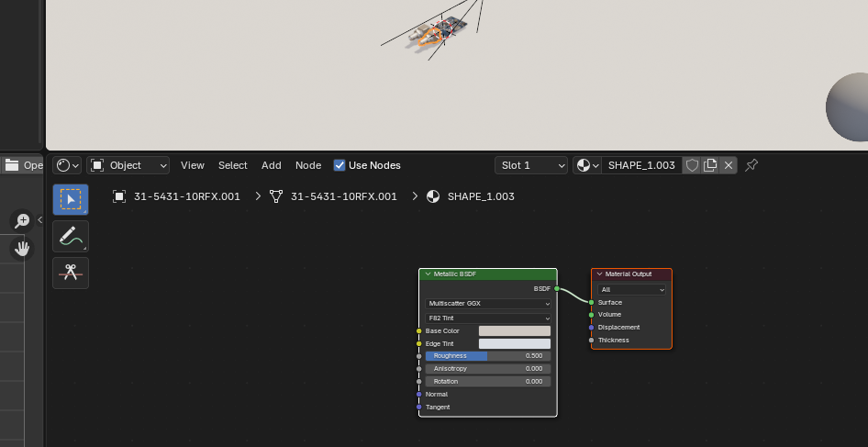The image size is (868, 447).
Task: Expand the F82 Tint dropdown
Action: [488, 318]
